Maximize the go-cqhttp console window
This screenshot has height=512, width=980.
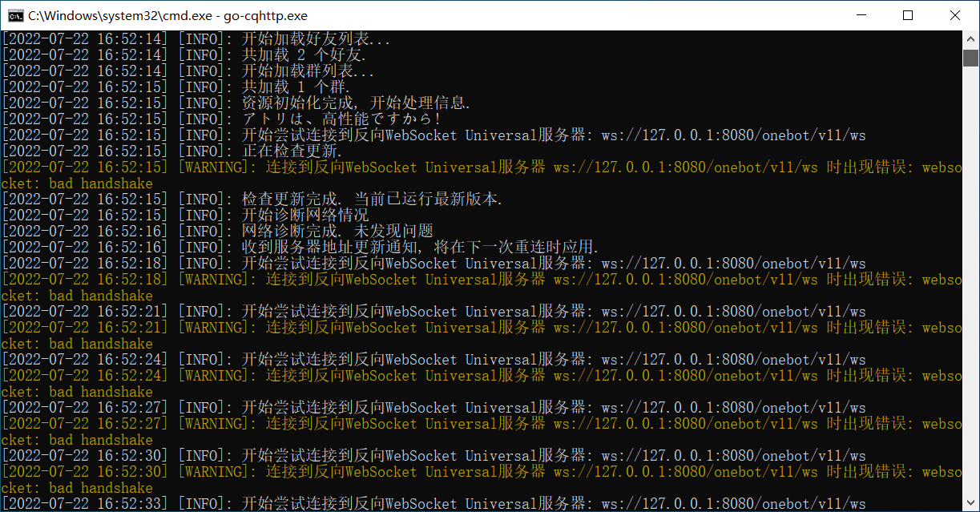(x=908, y=15)
